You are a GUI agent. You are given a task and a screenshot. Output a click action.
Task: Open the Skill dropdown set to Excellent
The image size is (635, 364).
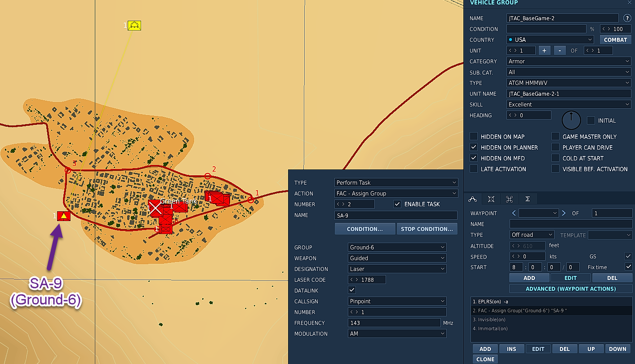click(x=569, y=104)
